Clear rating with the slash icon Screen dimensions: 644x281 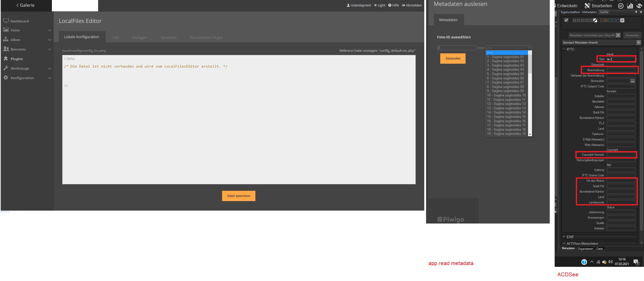pyautogui.click(x=595, y=20)
